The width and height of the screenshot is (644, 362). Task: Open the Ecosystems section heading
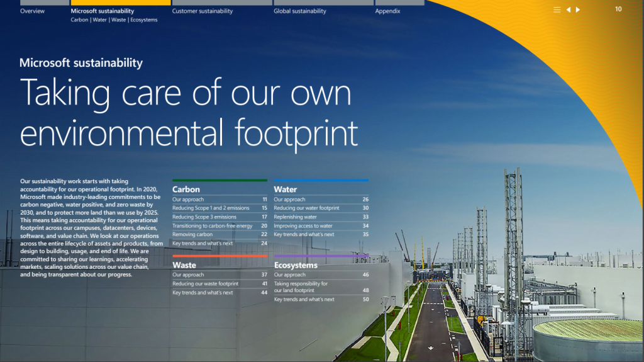coord(296,265)
